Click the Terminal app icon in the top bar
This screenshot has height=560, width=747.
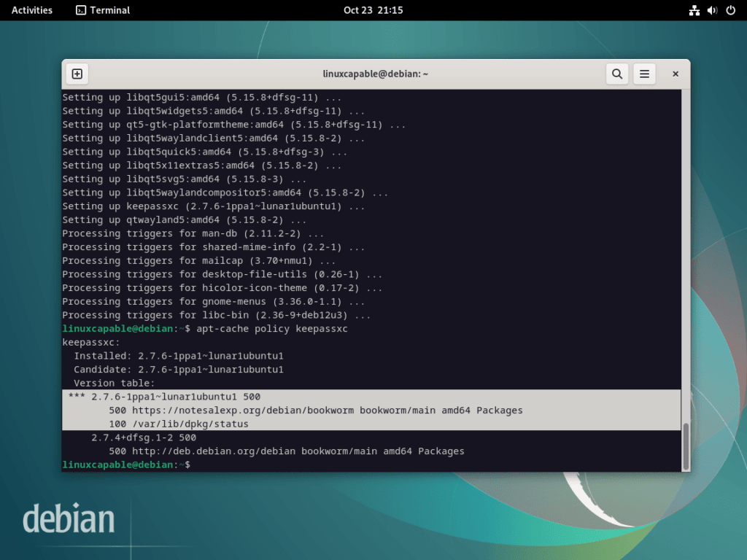point(80,10)
